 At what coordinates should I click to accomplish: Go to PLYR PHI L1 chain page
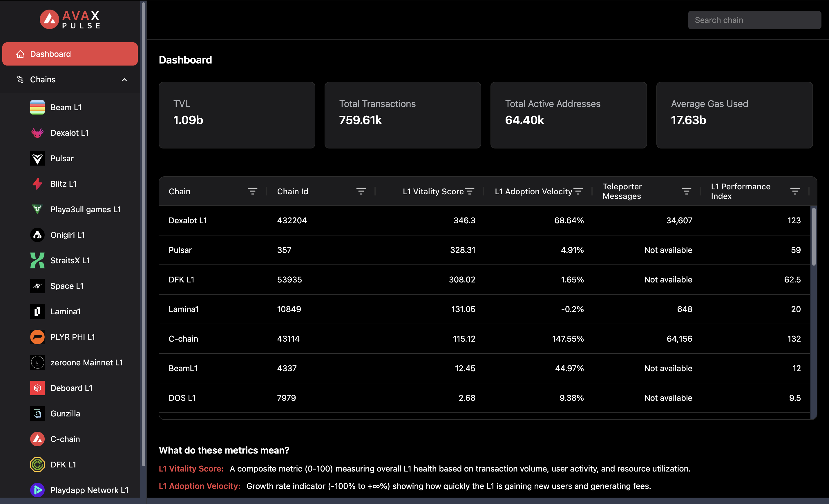73,337
